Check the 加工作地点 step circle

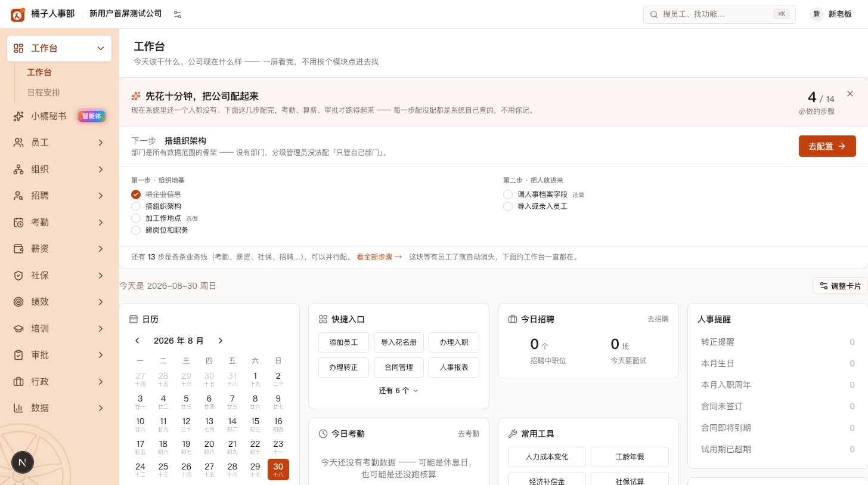pyautogui.click(x=136, y=218)
